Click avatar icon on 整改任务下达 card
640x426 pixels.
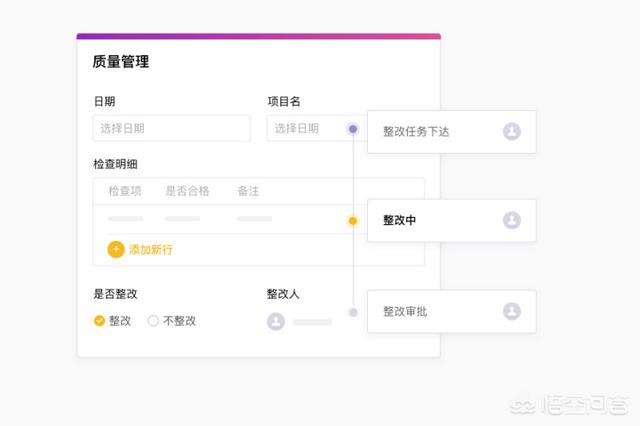coord(512,131)
